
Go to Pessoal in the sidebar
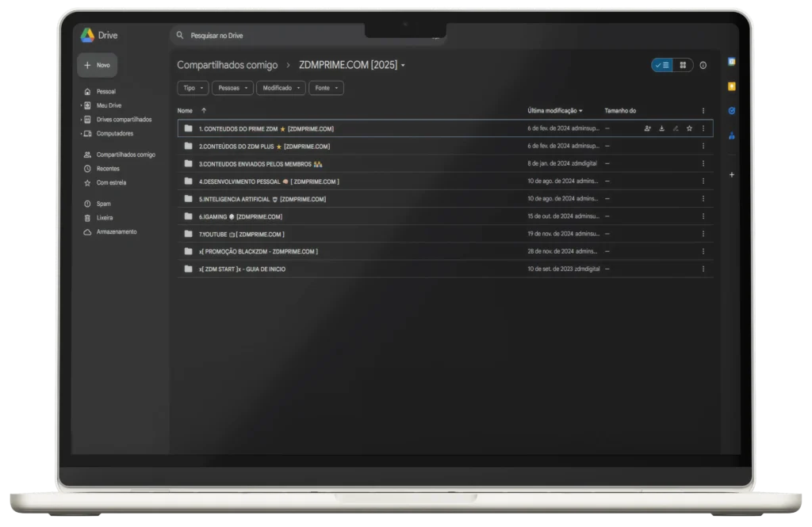point(105,92)
